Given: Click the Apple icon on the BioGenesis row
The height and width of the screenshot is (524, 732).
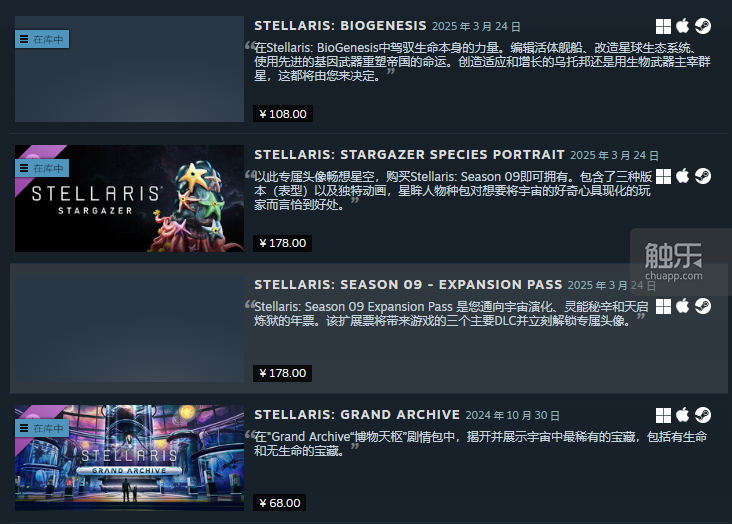Looking at the screenshot, I should pyautogui.click(x=683, y=26).
